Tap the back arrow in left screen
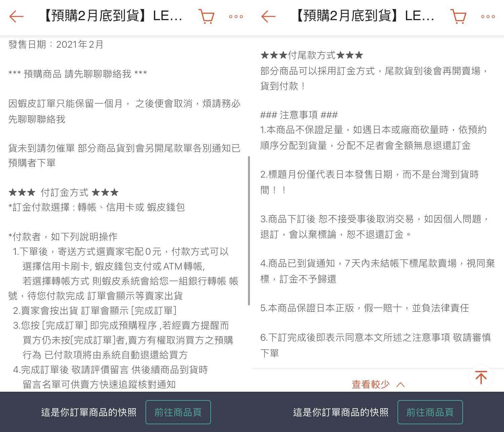Viewport: 504px width, 432px height. click(x=16, y=16)
